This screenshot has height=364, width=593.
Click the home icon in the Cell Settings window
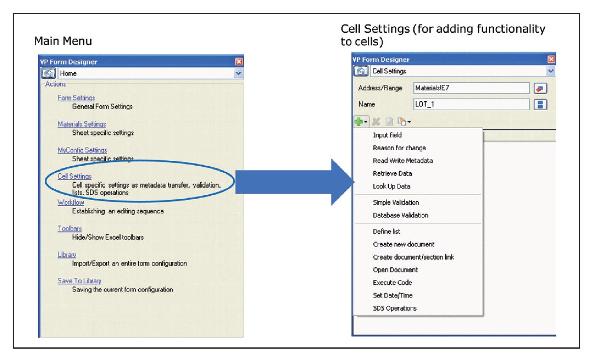pyautogui.click(x=361, y=71)
